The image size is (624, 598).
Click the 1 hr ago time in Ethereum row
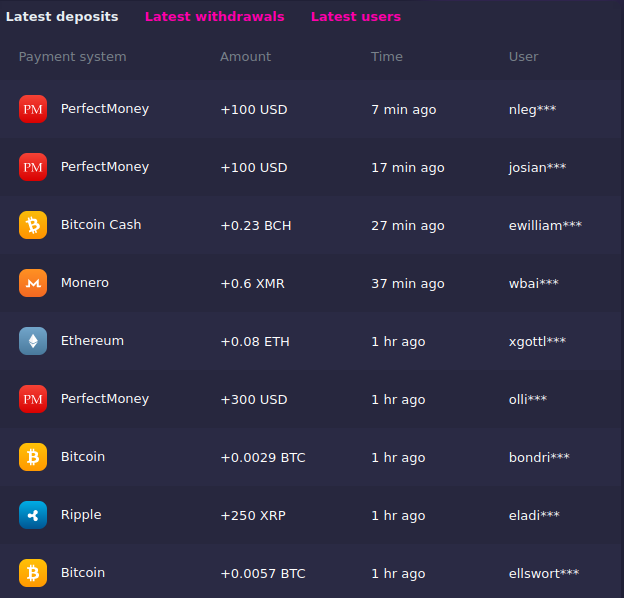point(398,342)
